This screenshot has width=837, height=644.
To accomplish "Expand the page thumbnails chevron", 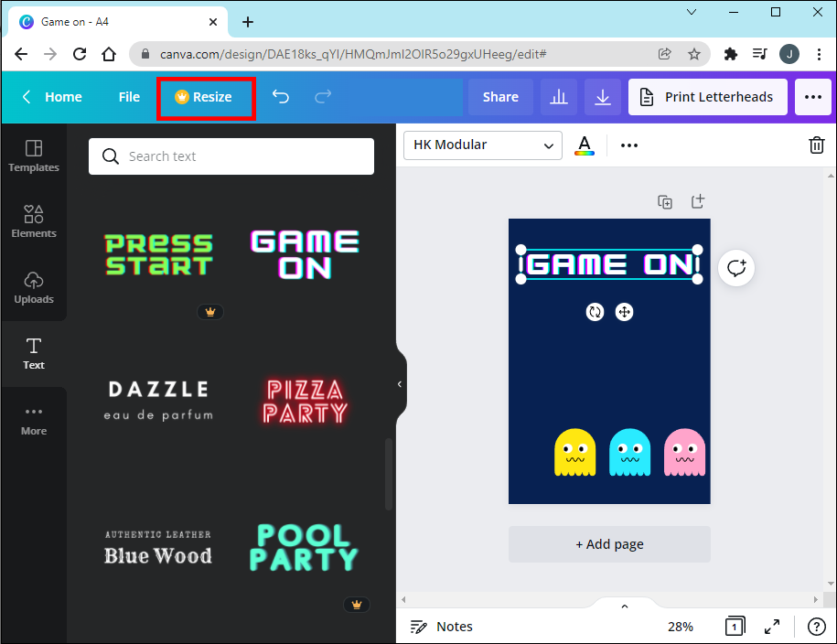I will tap(625, 606).
